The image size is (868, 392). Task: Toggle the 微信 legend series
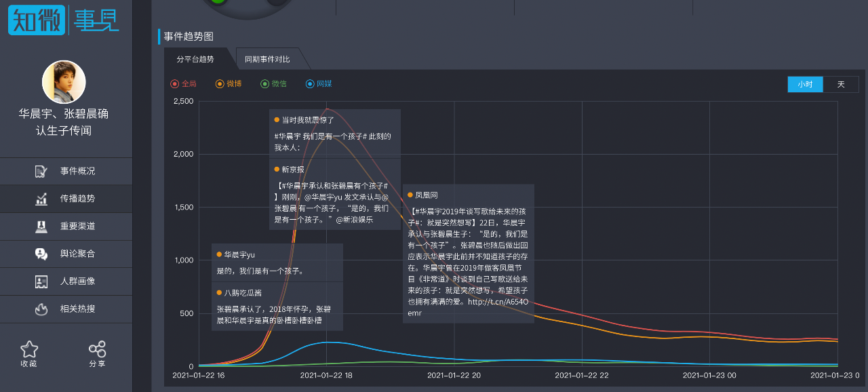coord(274,84)
